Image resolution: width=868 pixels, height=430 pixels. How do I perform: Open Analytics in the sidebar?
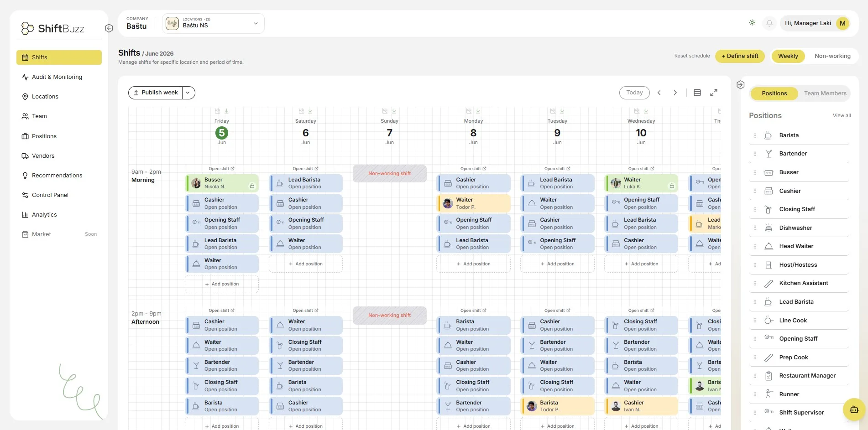click(59, 215)
